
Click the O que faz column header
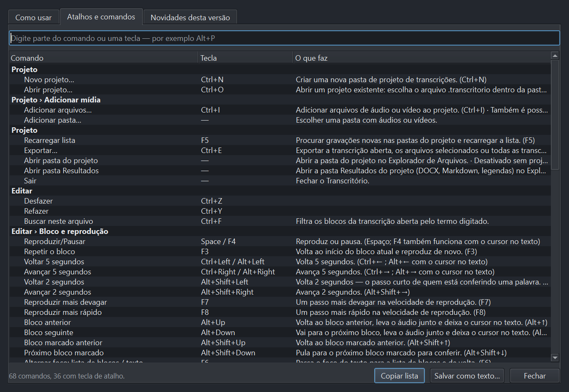(x=421, y=58)
